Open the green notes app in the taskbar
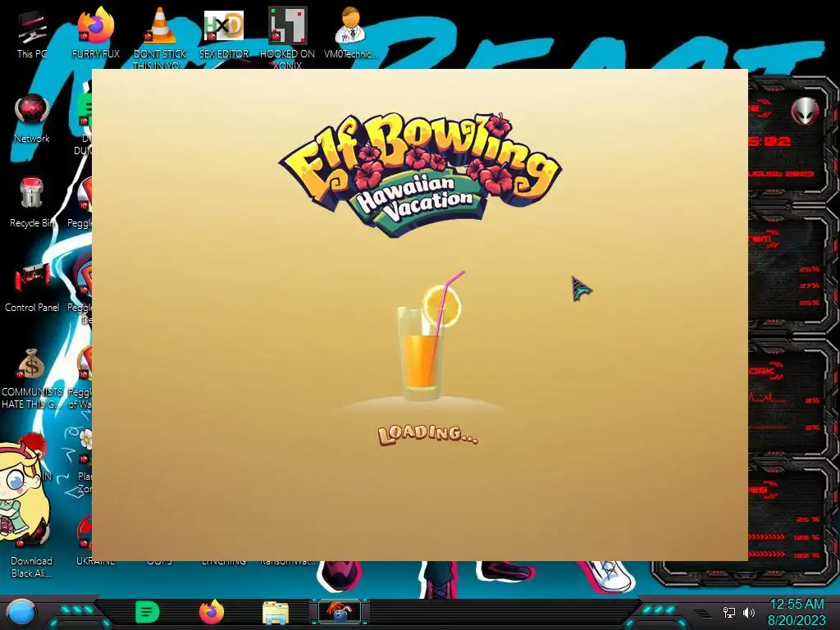Viewport: 840px width, 630px height. [148, 612]
